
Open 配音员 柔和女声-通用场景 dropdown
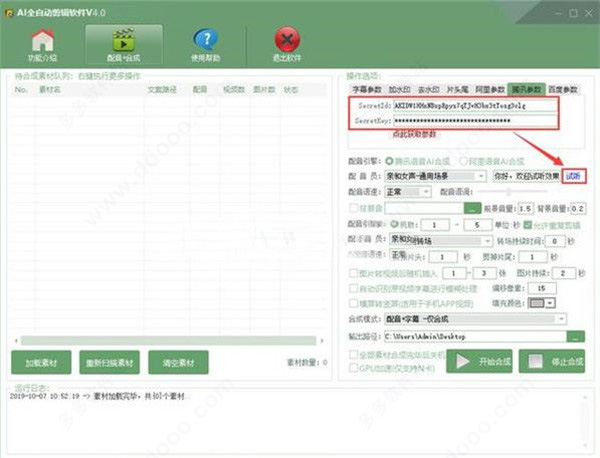coord(435,176)
